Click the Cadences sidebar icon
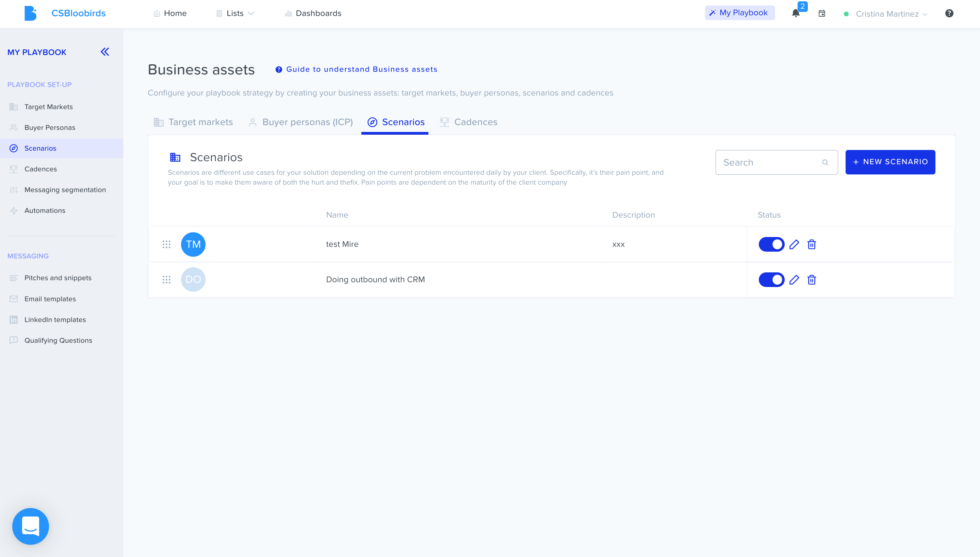This screenshot has height=557, width=980. point(14,169)
